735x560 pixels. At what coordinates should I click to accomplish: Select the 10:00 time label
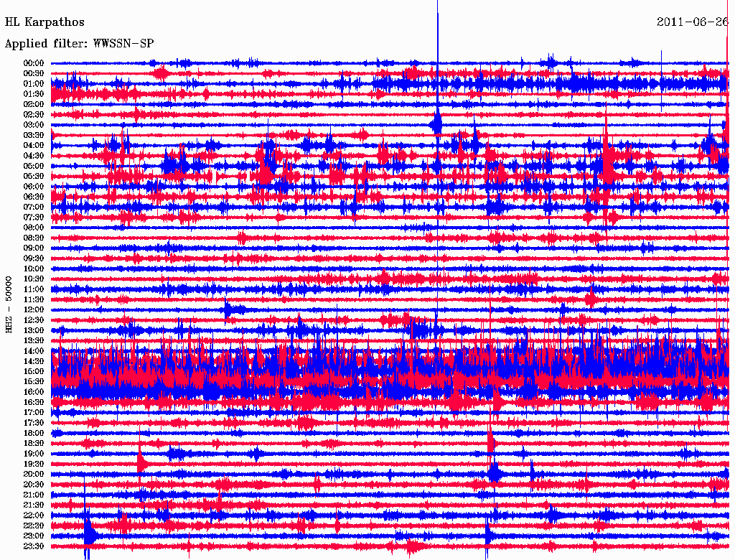tap(34, 269)
